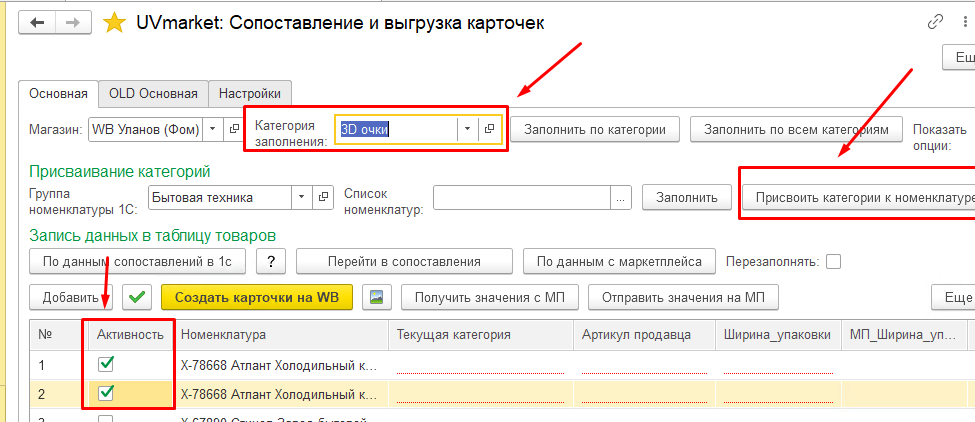
Task: Click the forward navigation arrow
Action: 73,23
